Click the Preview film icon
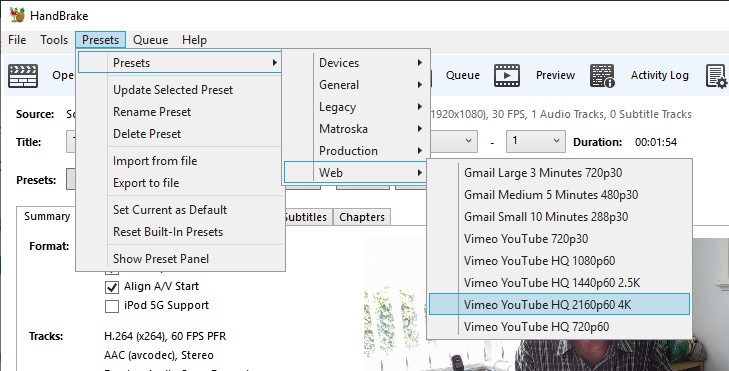This screenshot has width=729, height=371. point(507,75)
